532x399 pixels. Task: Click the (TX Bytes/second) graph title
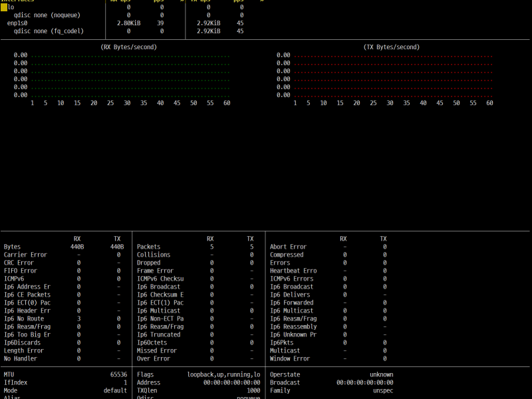point(392,47)
